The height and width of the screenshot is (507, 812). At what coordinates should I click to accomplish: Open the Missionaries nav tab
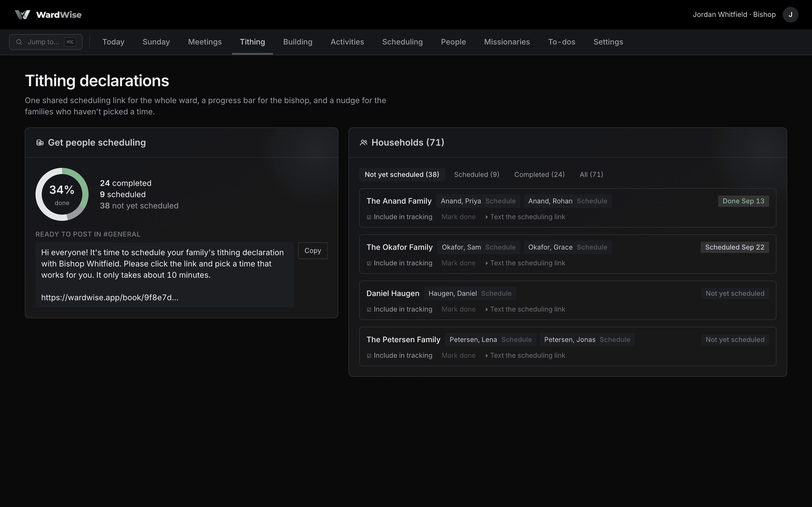pos(507,42)
